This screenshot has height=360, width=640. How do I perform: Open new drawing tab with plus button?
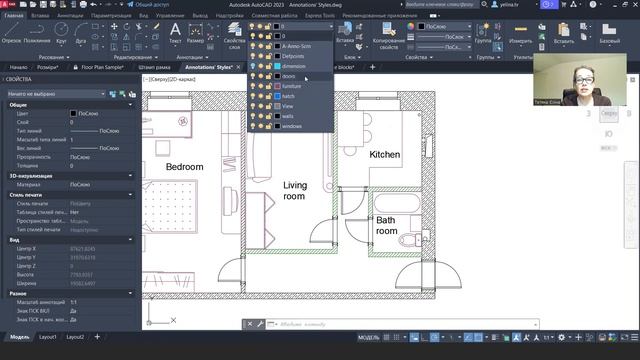(x=372, y=67)
